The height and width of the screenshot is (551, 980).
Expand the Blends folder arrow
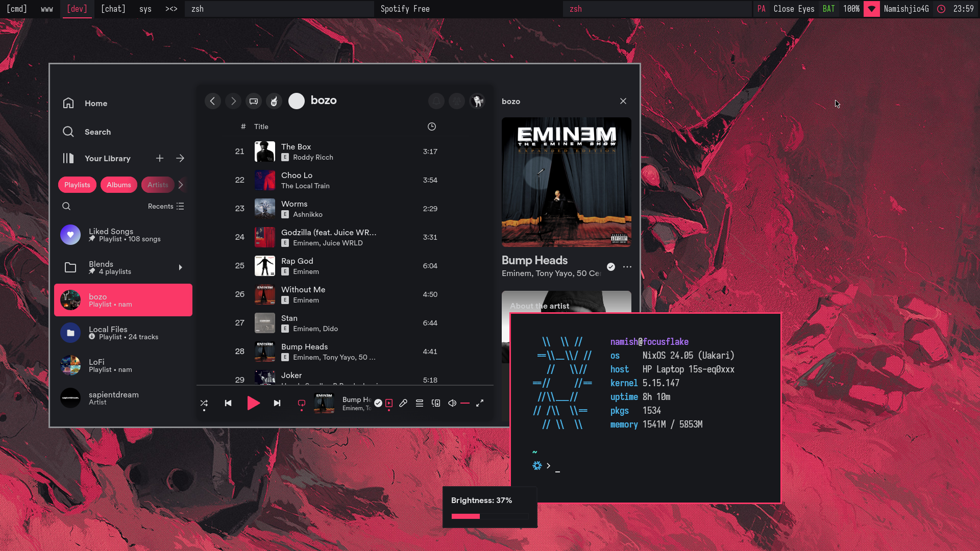point(180,267)
